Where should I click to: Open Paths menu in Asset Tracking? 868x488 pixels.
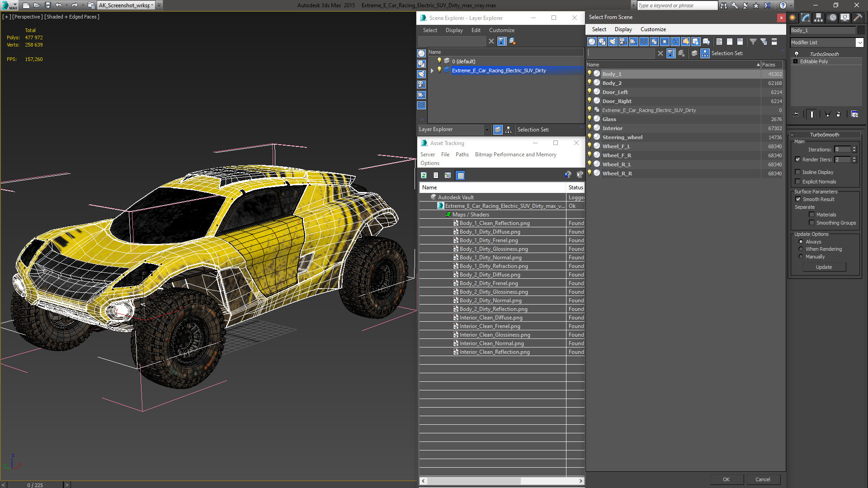[462, 155]
